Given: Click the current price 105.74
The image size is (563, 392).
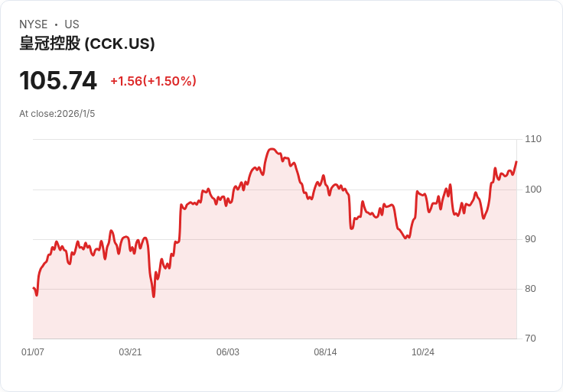Looking at the screenshot, I should (58, 80).
